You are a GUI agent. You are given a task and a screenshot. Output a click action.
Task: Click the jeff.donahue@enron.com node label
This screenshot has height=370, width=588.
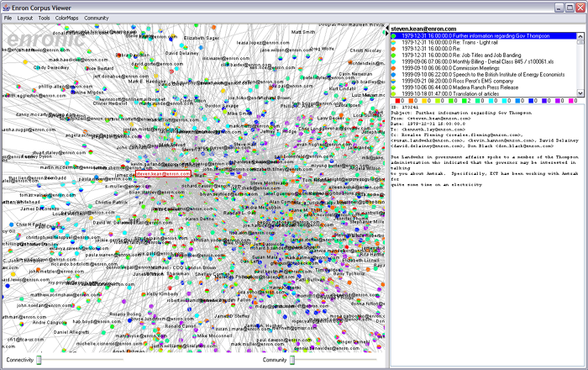coord(121,77)
